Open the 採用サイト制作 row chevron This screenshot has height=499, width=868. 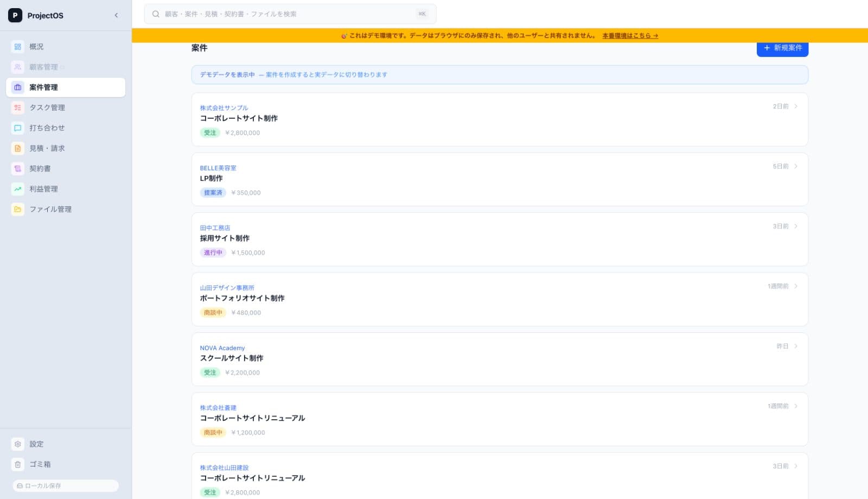(796, 226)
